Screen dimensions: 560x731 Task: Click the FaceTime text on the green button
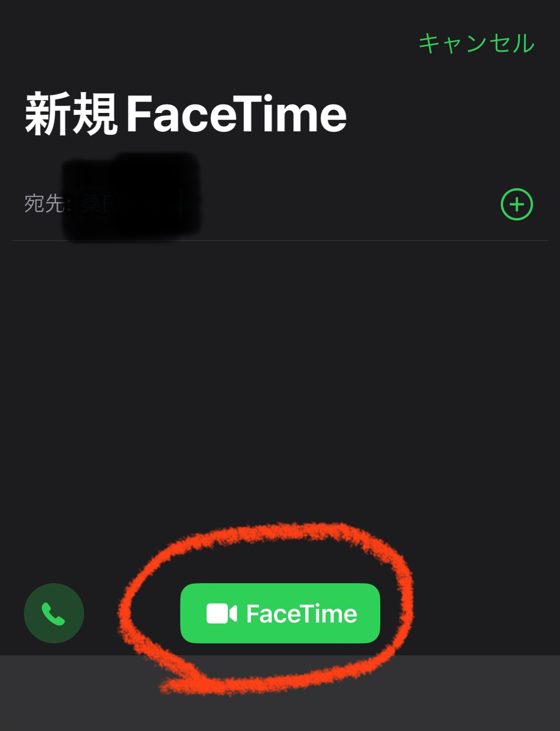tap(302, 614)
